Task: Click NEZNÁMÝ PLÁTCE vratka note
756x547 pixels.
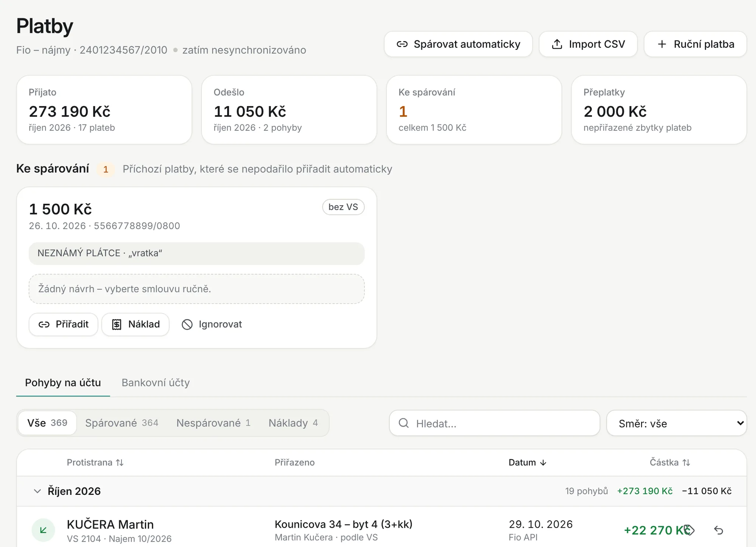Action: pos(197,253)
